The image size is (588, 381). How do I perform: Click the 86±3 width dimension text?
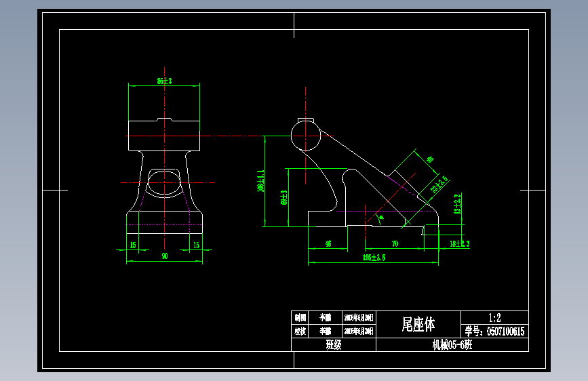(164, 81)
